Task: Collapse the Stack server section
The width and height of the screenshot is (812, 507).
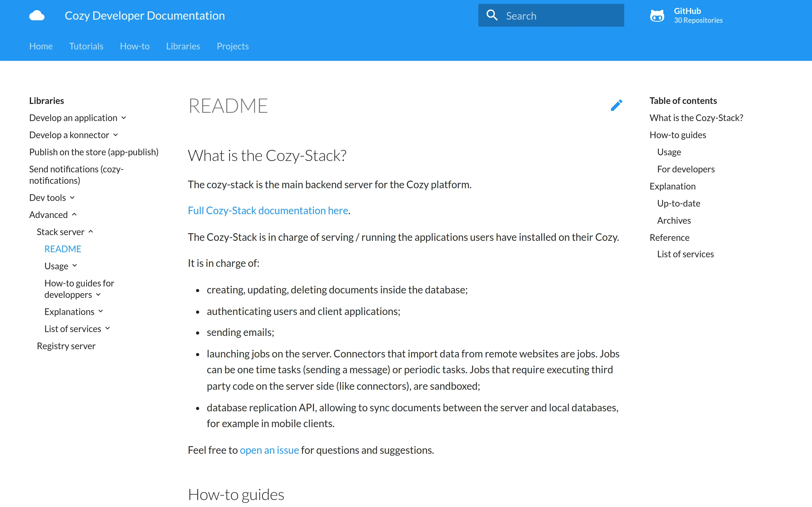Action: (91, 232)
